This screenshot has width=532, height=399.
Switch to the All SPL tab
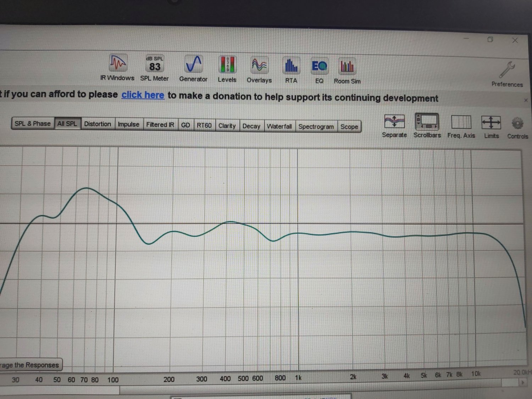point(67,124)
